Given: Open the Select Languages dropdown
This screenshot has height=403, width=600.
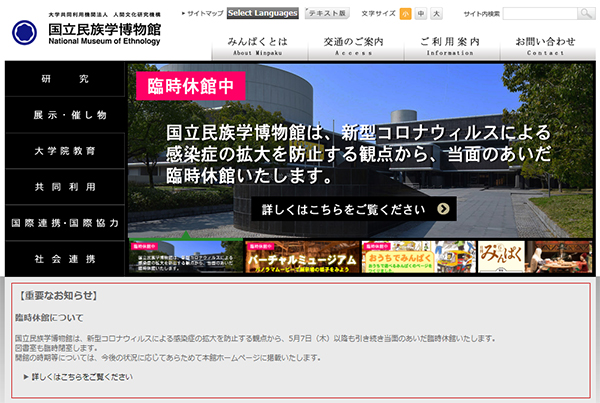Looking at the screenshot, I should 262,13.
